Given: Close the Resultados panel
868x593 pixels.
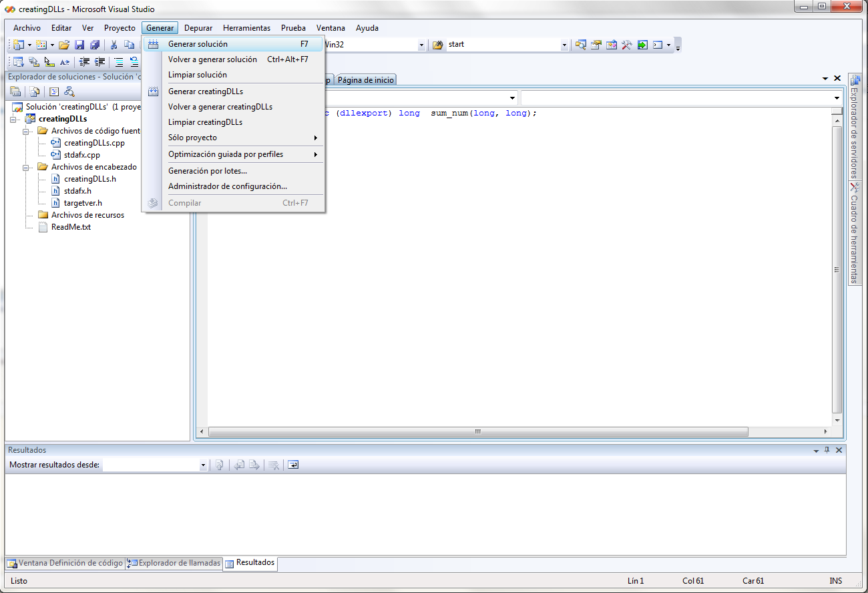Looking at the screenshot, I should click(x=839, y=450).
